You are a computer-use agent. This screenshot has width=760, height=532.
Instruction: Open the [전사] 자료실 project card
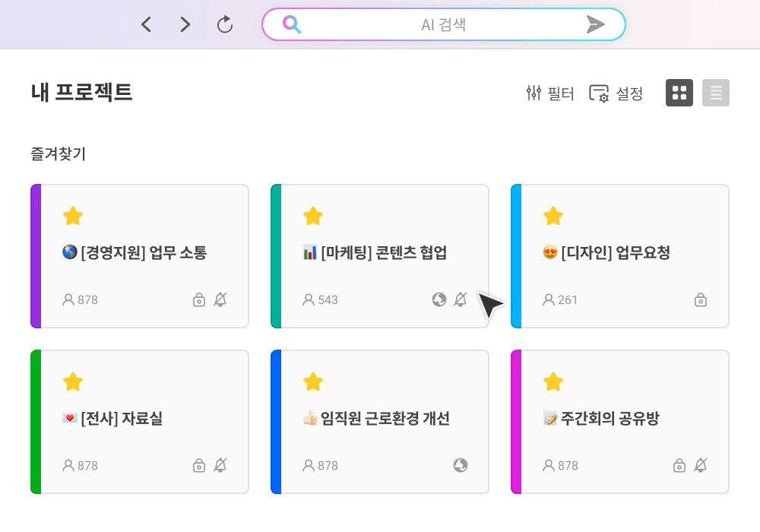(140, 422)
